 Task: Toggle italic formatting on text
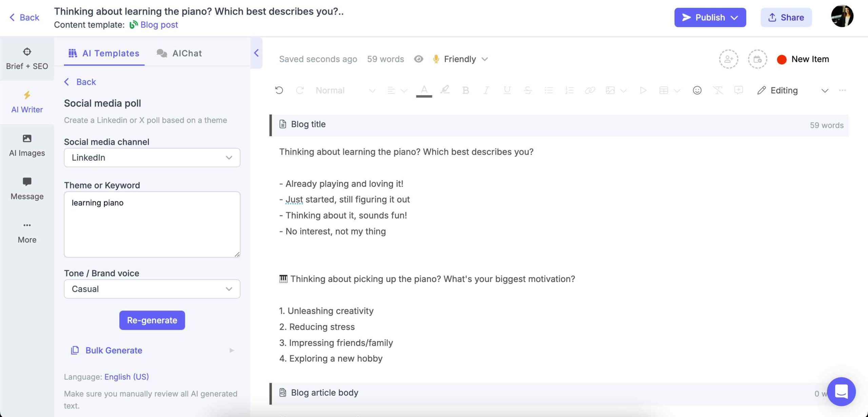(x=486, y=90)
